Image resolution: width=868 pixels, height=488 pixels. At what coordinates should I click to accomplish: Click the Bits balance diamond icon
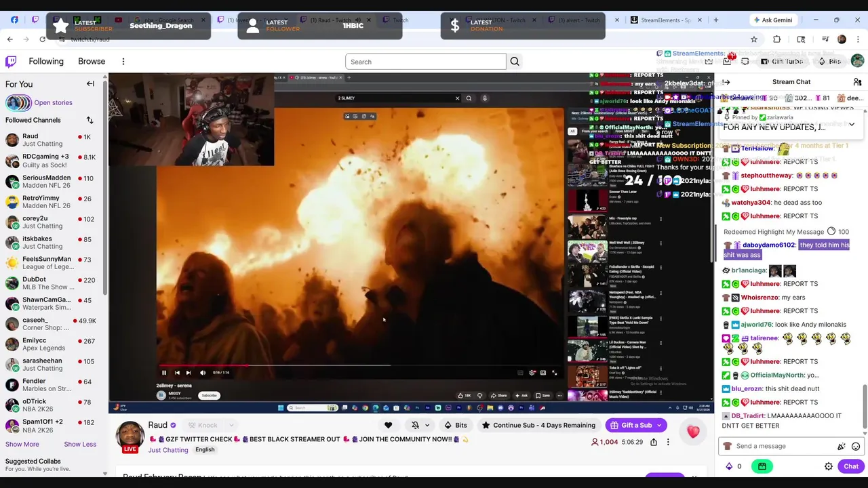coord(730,466)
